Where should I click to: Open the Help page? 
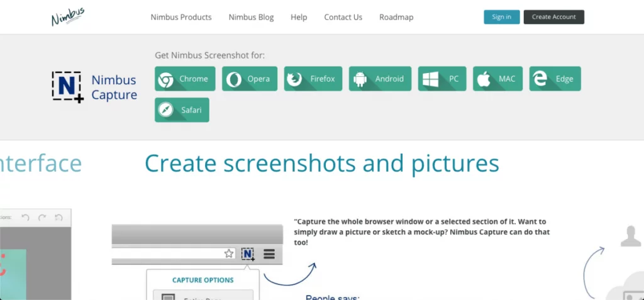click(x=299, y=17)
